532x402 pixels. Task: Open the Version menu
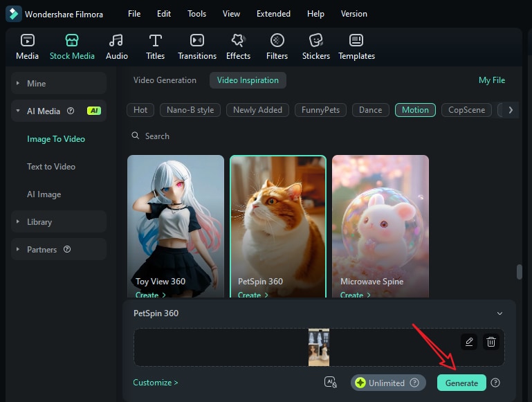click(x=354, y=14)
